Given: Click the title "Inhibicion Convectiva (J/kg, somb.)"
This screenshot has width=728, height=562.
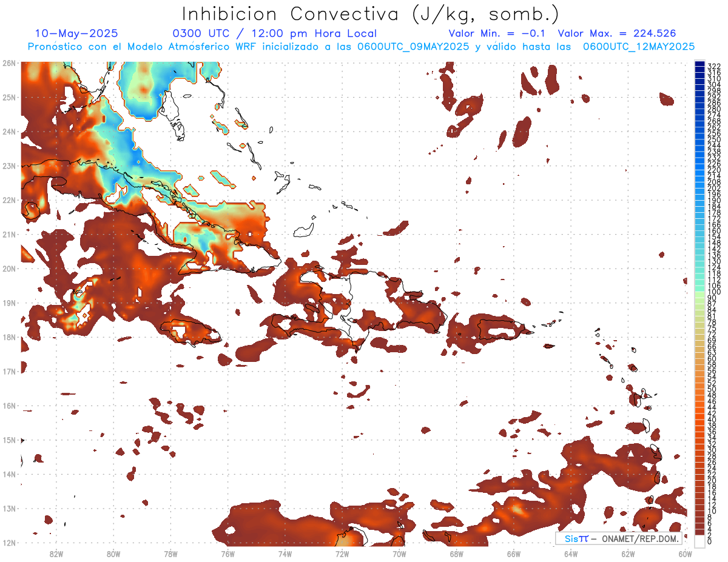Looking at the screenshot, I should click(371, 15).
